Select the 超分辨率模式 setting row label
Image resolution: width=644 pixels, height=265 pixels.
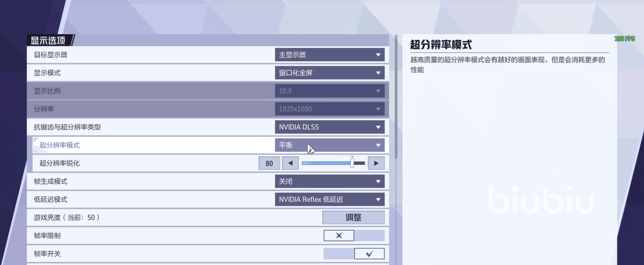59,145
